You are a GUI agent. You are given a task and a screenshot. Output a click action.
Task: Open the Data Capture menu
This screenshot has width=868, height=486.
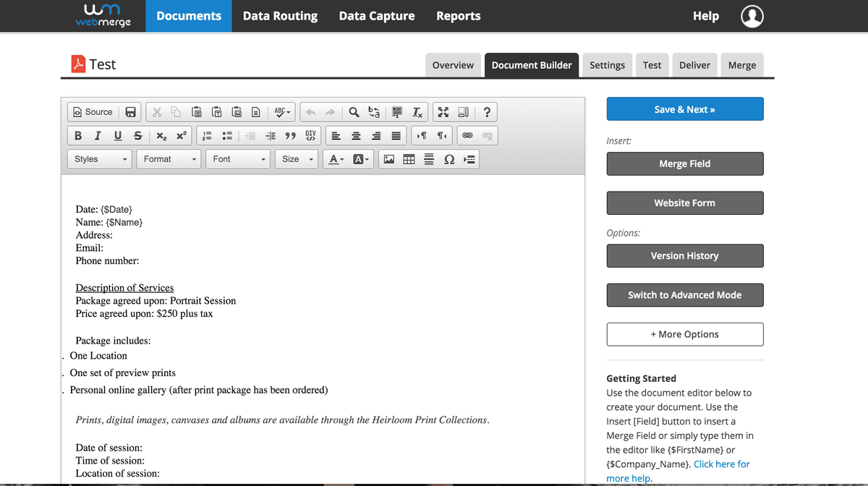click(377, 16)
